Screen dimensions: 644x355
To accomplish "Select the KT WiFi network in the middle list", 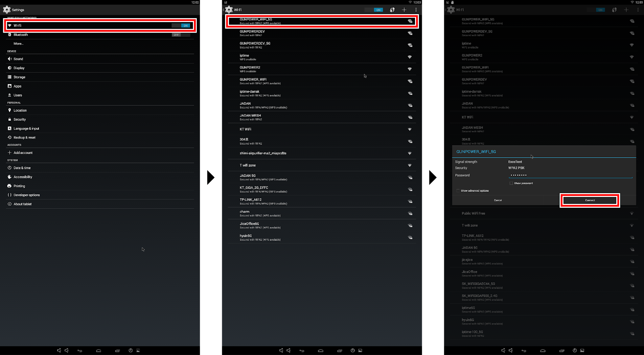I will 322,129.
